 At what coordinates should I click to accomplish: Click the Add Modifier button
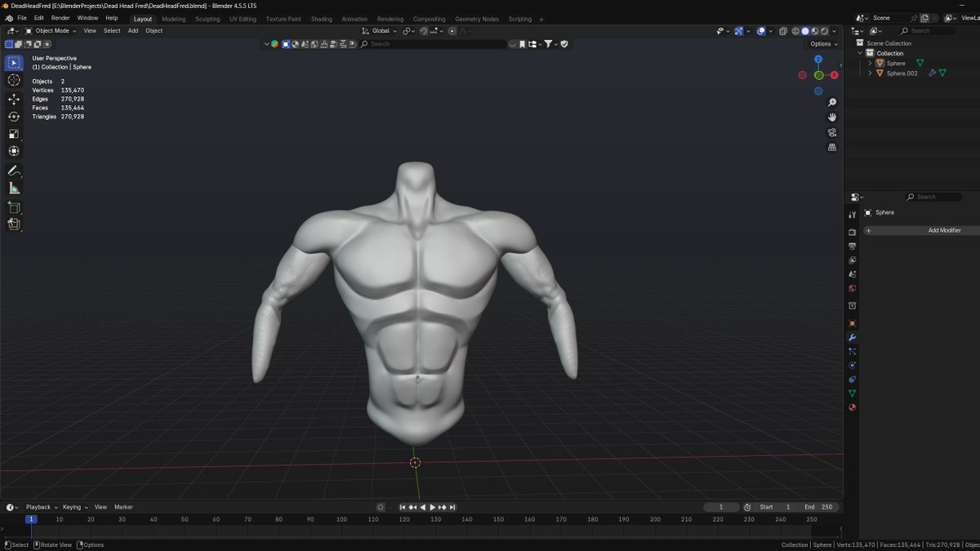tap(921, 231)
